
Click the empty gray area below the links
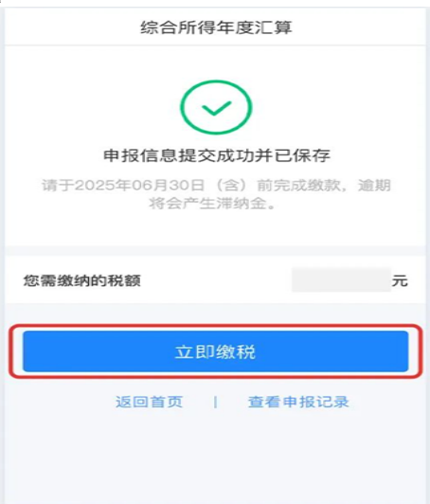[x=215, y=457]
